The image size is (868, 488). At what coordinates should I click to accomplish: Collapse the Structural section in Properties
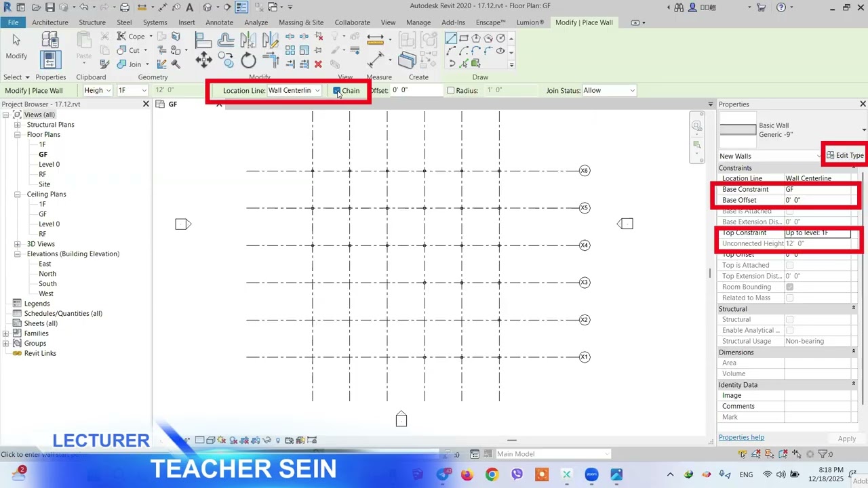click(x=854, y=309)
